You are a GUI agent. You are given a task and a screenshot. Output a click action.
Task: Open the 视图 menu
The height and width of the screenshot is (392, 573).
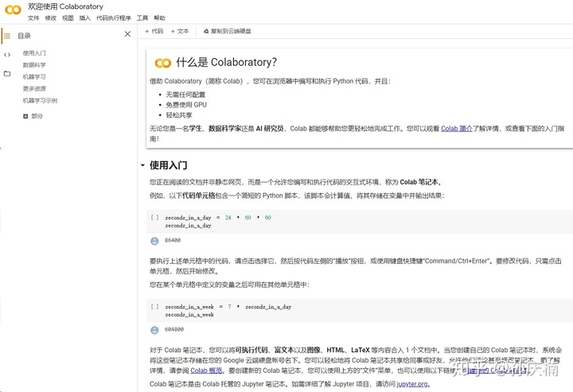(x=68, y=17)
